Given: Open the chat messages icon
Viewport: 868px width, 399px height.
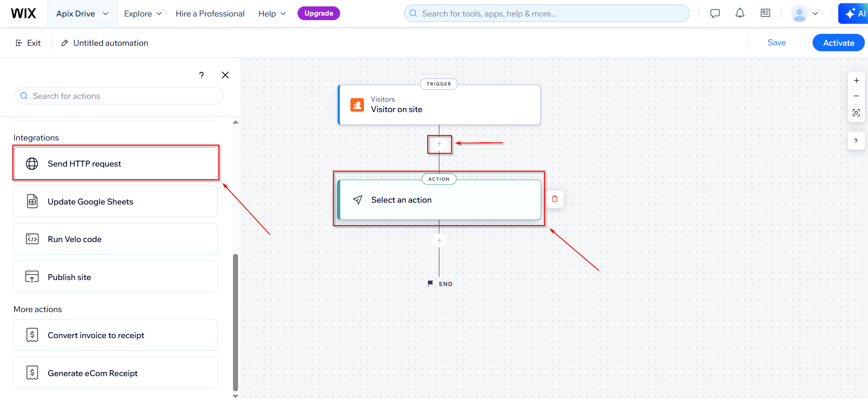Looking at the screenshot, I should click(715, 13).
